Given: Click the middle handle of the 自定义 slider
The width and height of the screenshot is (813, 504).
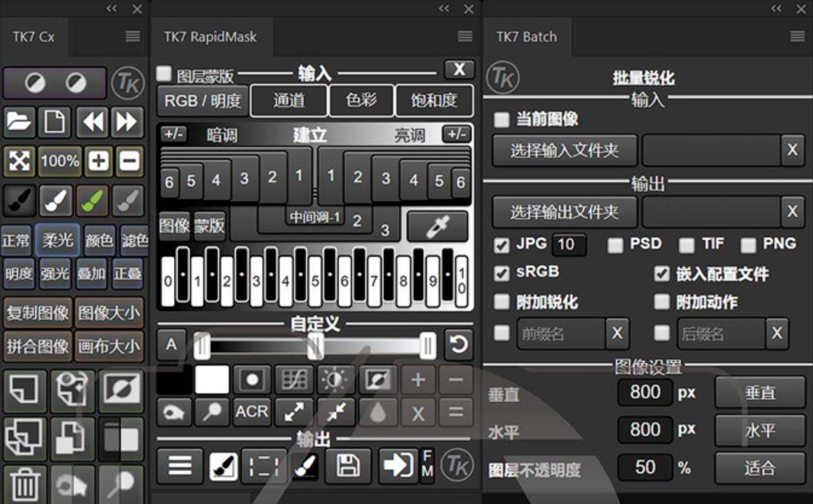Looking at the screenshot, I should (x=315, y=346).
